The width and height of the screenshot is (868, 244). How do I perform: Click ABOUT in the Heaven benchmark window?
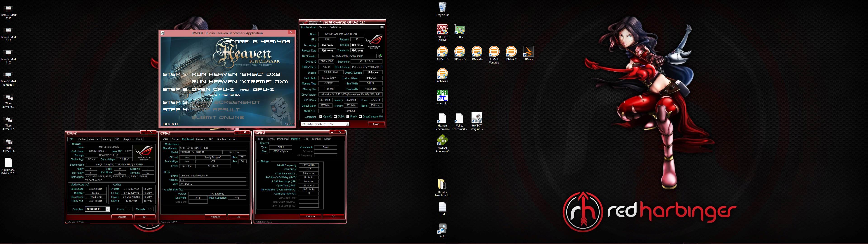170,124
